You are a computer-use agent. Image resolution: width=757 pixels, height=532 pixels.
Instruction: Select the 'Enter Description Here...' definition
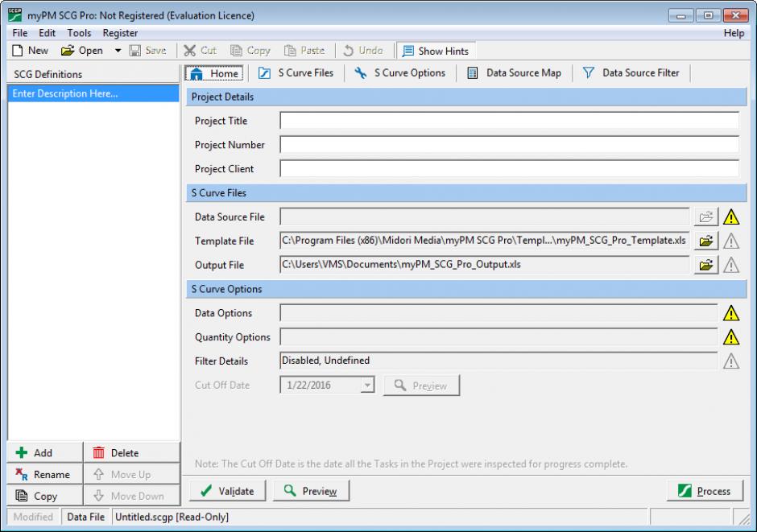tap(93, 93)
